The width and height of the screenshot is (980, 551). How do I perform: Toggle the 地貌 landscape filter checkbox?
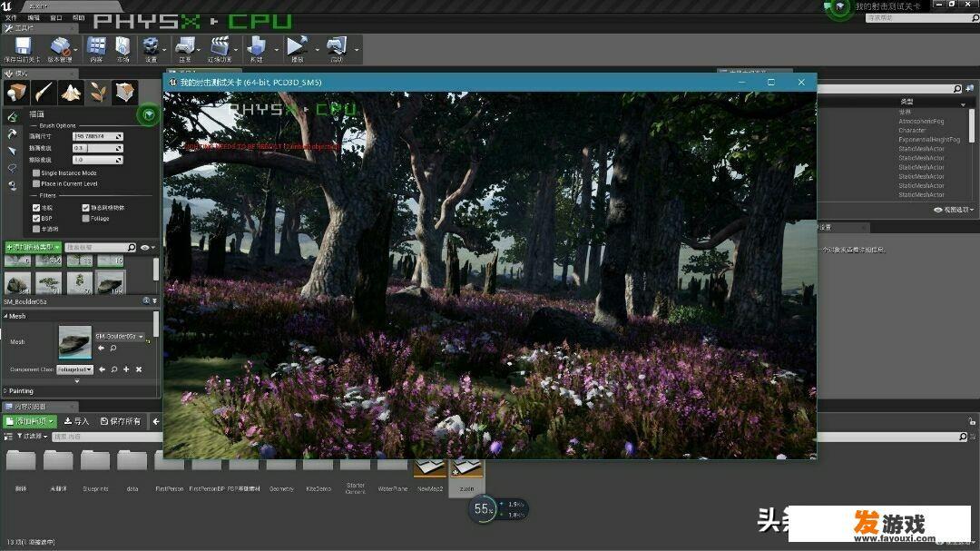(x=36, y=208)
